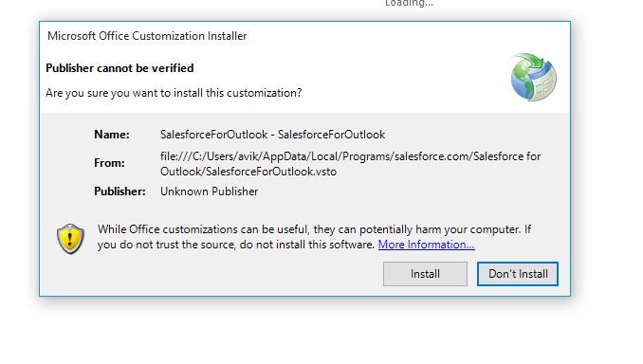Click the file:///C:/Users/avik path line
Image resolution: width=643 pixels, height=364 pixels.
[x=351, y=156]
